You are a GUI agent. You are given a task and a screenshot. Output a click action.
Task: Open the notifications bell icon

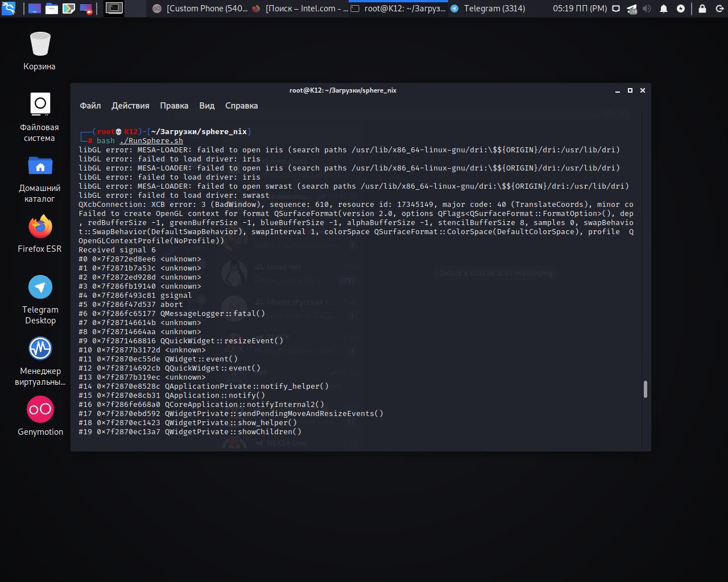point(664,9)
